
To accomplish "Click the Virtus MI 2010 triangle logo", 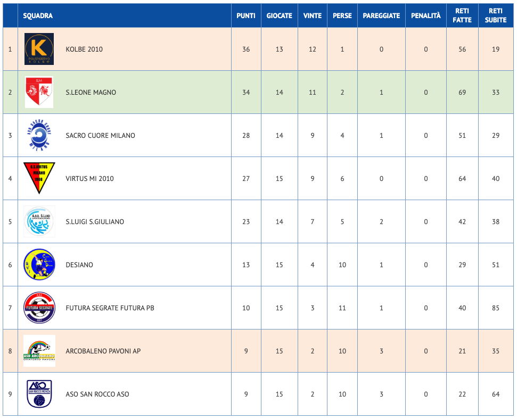I will click(x=39, y=178).
